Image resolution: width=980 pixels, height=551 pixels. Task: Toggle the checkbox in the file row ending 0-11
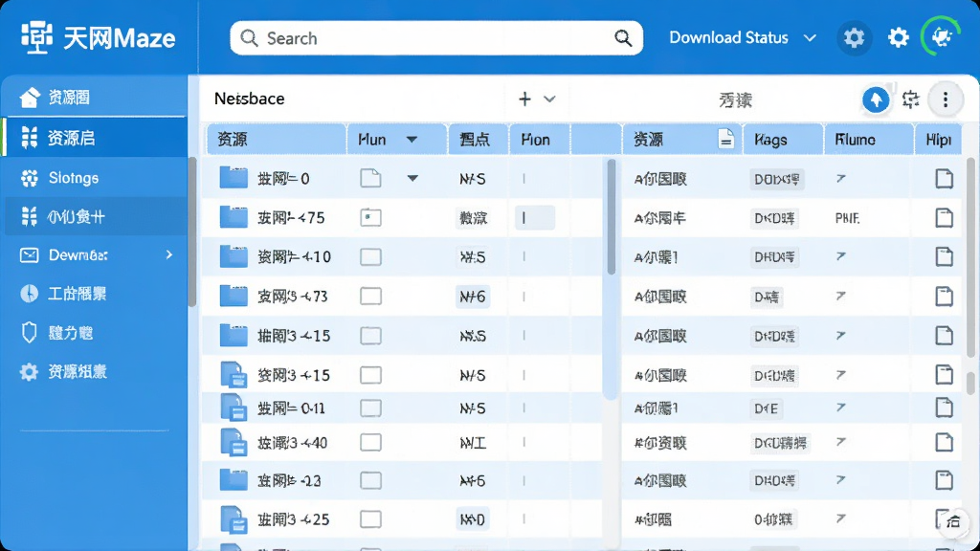(x=370, y=408)
